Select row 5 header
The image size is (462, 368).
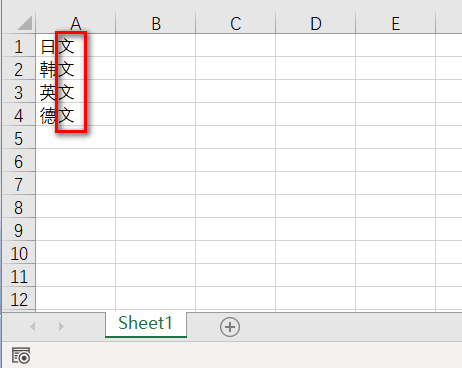[x=19, y=138]
